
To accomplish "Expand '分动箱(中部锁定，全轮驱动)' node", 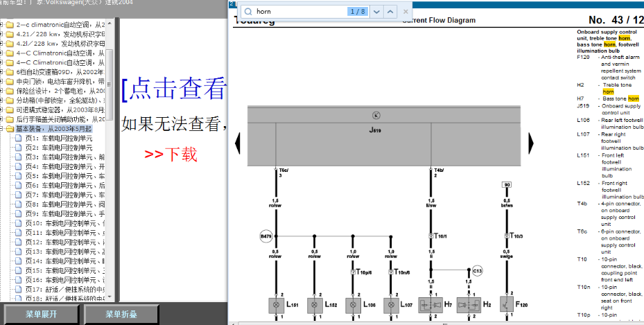I will [1, 100].
